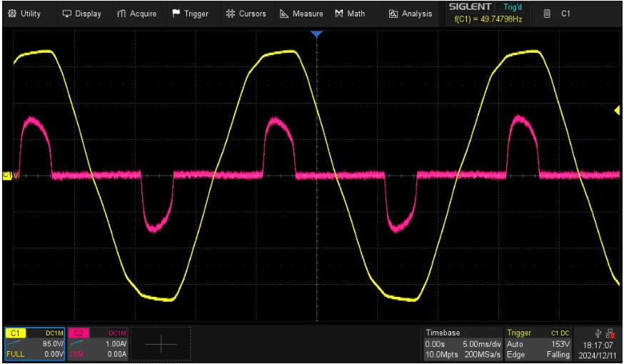Click the timebase delay 0.00s
624x364 pixels.
coord(435,344)
